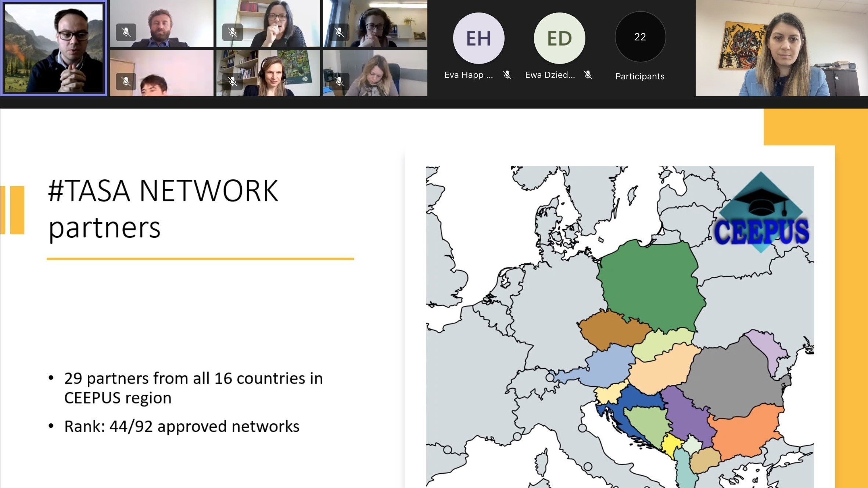Click the CEEPUS logo on the map
The image size is (868, 488).
(761, 213)
